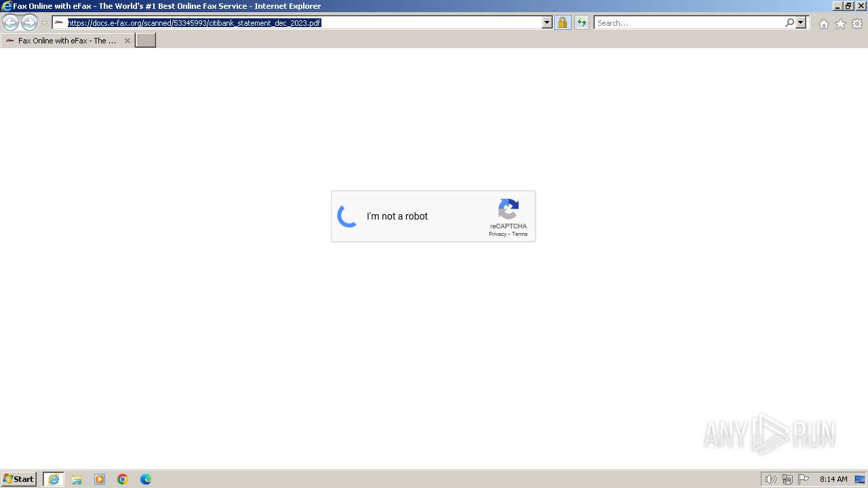Click the IE logo in the title bar
The image size is (868, 488).
pos(7,6)
